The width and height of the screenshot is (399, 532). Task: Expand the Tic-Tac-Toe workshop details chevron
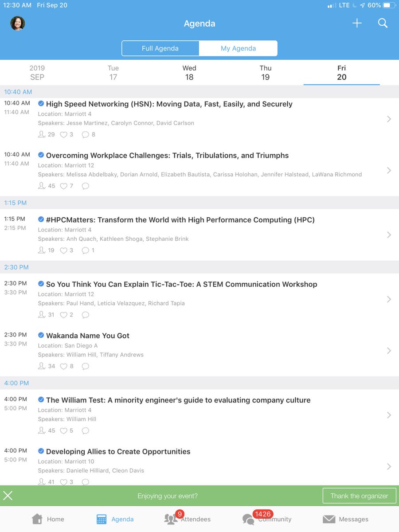[389, 299]
